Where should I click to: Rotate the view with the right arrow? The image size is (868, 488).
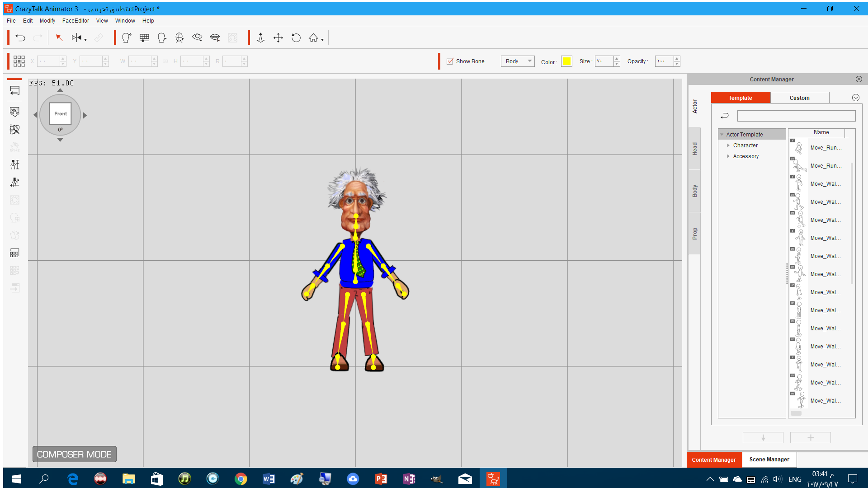(85, 115)
